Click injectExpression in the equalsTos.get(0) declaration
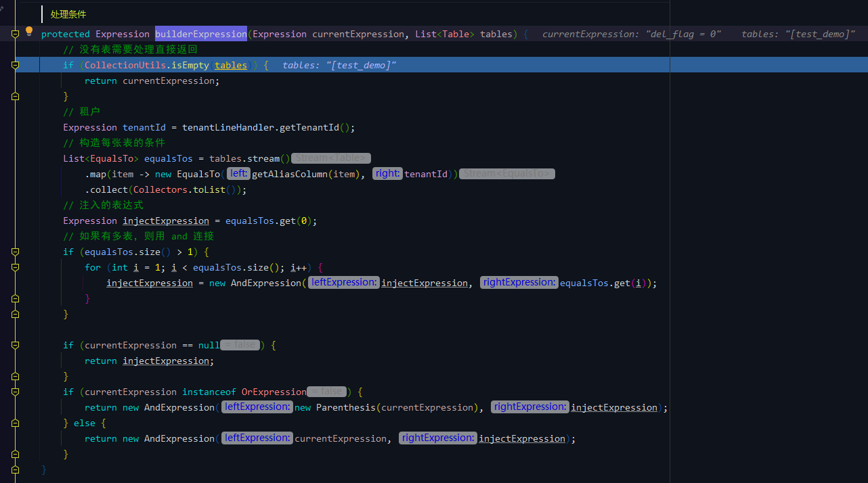The height and width of the screenshot is (483, 868). click(166, 221)
